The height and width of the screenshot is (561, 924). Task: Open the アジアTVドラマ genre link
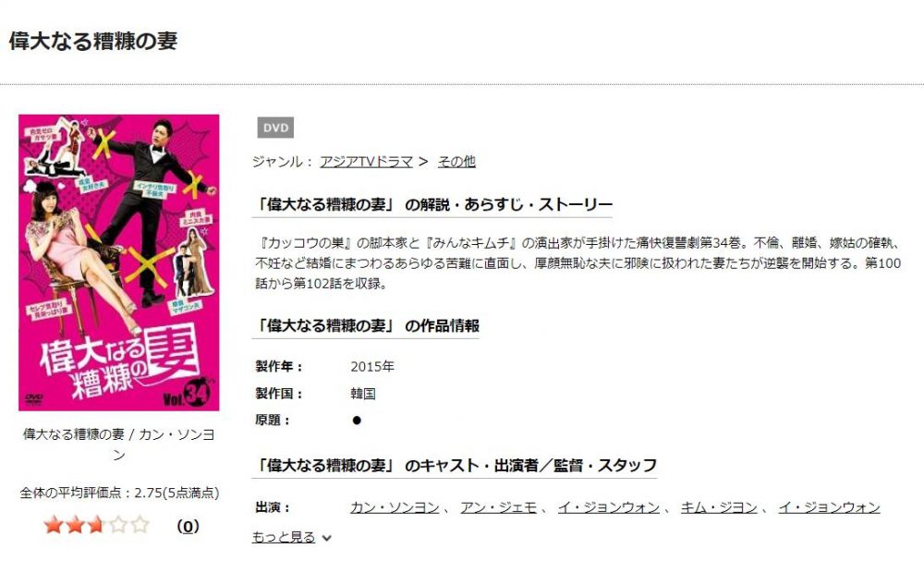[x=366, y=162]
